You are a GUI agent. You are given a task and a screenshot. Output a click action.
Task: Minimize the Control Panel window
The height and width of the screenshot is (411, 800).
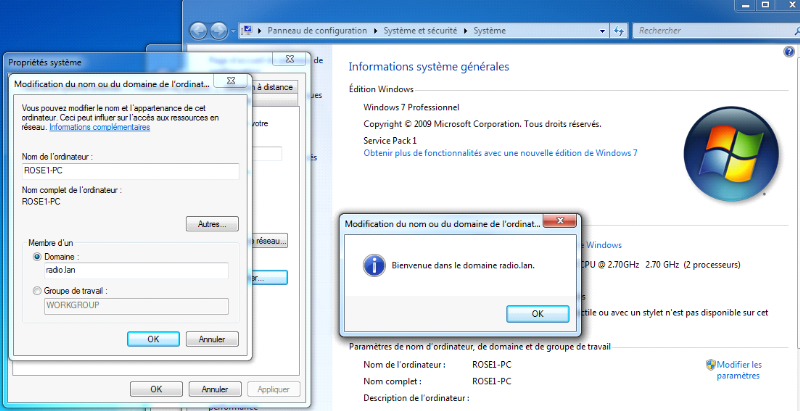click(x=744, y=5)
